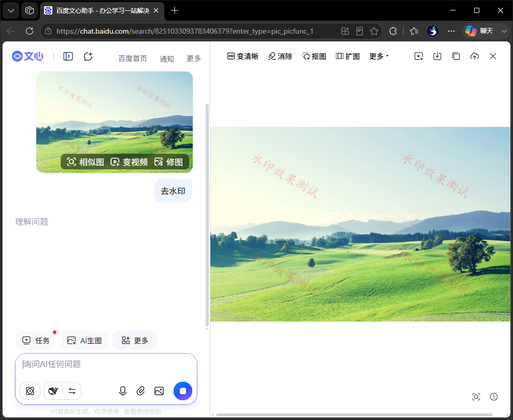Open the AI生图 shortcut chip
Viewport: 513px width, 420px height.
pos(84,341)
